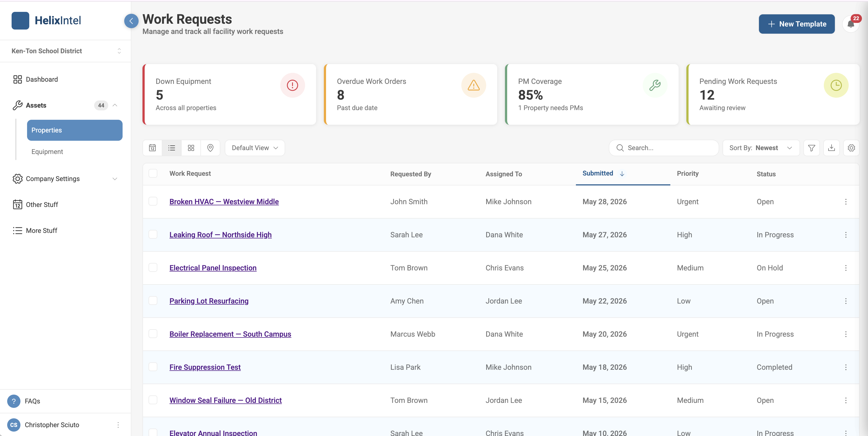The height and width of the screenshot is (436, 868).
Task: Open row menu for Broken HVAC request
Action: 846,202
